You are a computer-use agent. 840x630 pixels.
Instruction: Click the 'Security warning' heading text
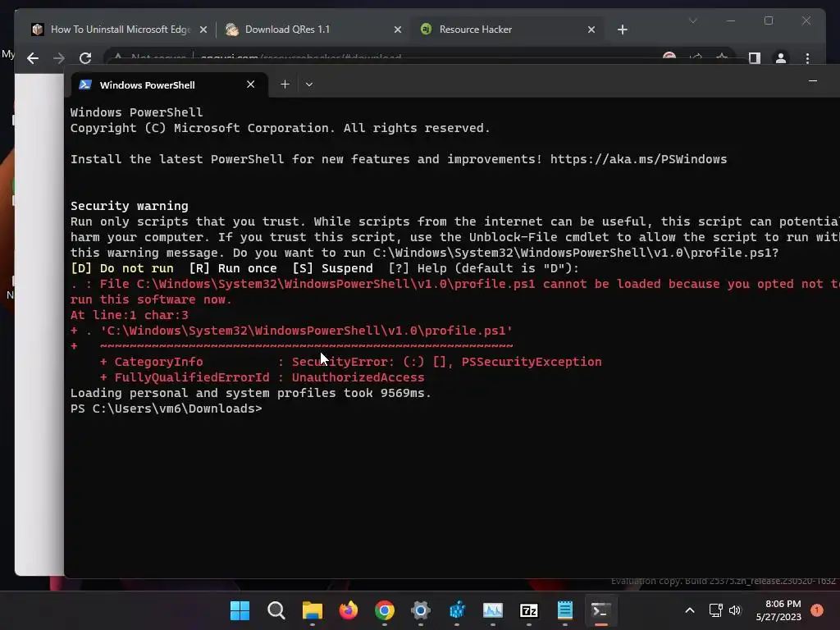pos(129,206)
